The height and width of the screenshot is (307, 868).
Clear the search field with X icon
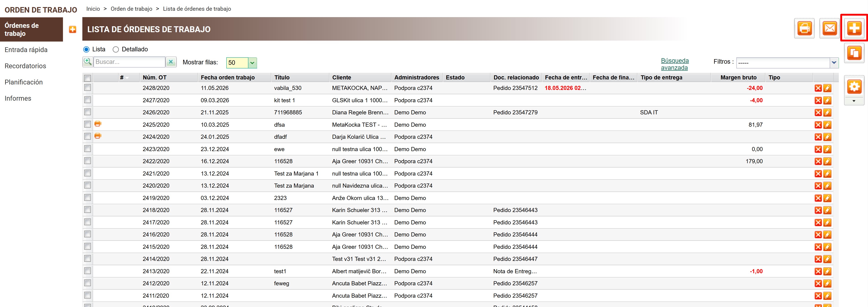point(171,62)
